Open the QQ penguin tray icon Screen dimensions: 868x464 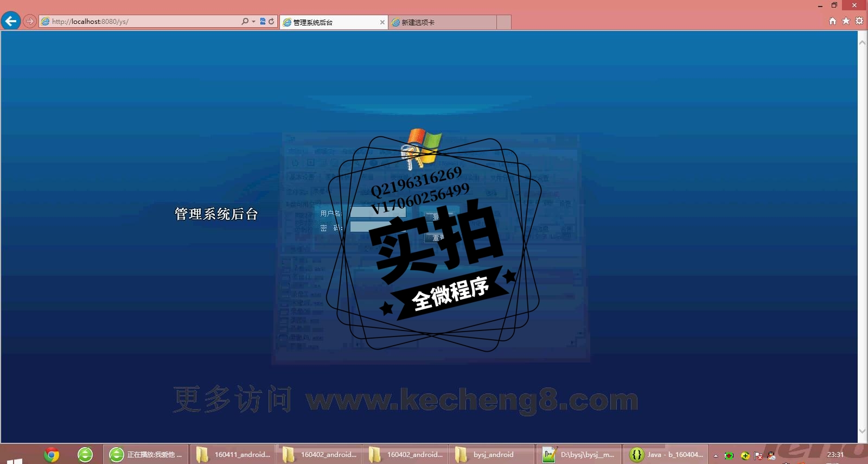click(x=771, y=455)
